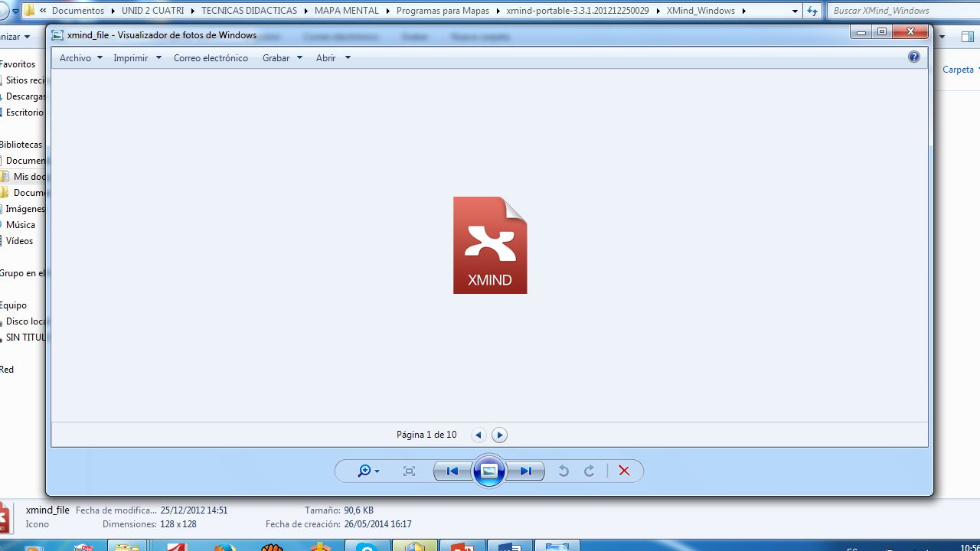Screen dimensions: 980x551
Task: Open the Grabar menu
Action: [283, 58]
